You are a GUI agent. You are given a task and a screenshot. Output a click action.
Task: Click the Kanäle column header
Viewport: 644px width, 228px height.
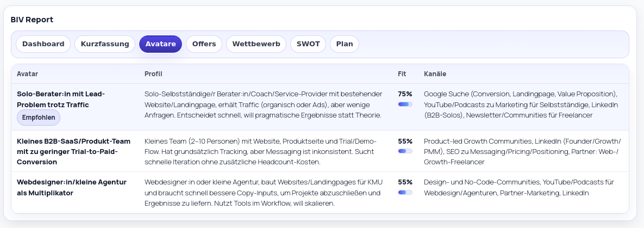[x=435, y=73]
